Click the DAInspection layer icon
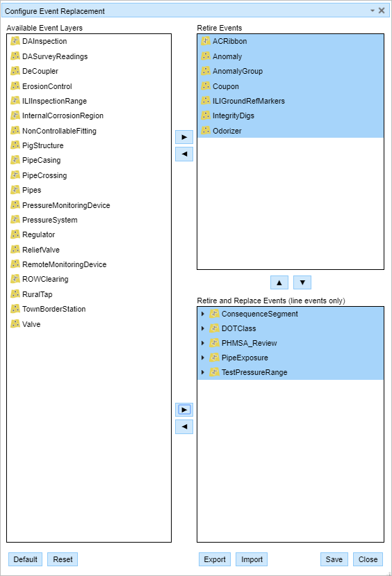 point(15,41)
